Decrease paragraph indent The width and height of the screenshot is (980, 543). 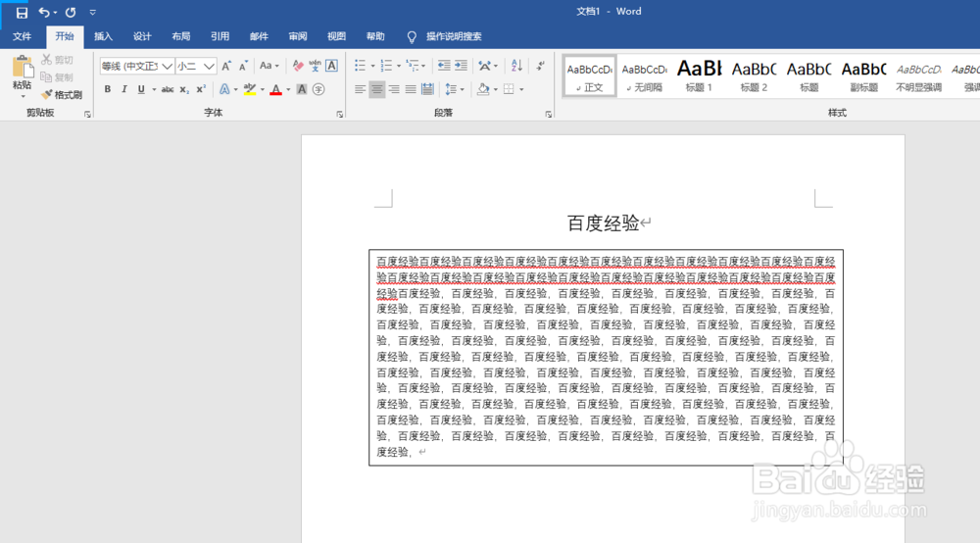point(444,66)
